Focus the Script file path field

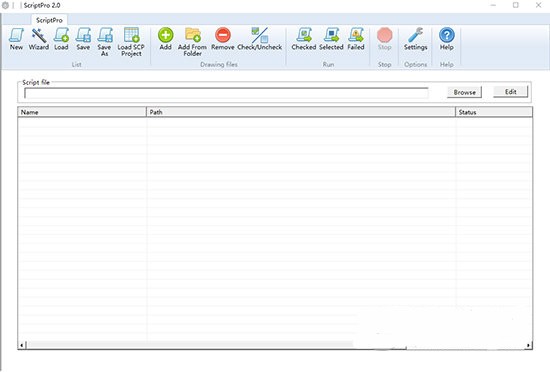click(x=226, y=93)
